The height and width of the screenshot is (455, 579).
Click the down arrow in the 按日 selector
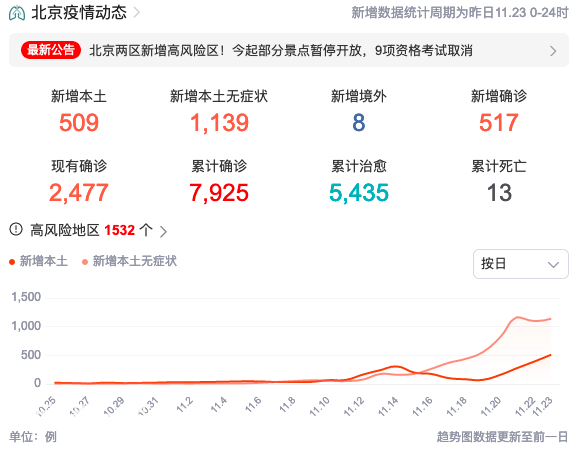point(553,264)
